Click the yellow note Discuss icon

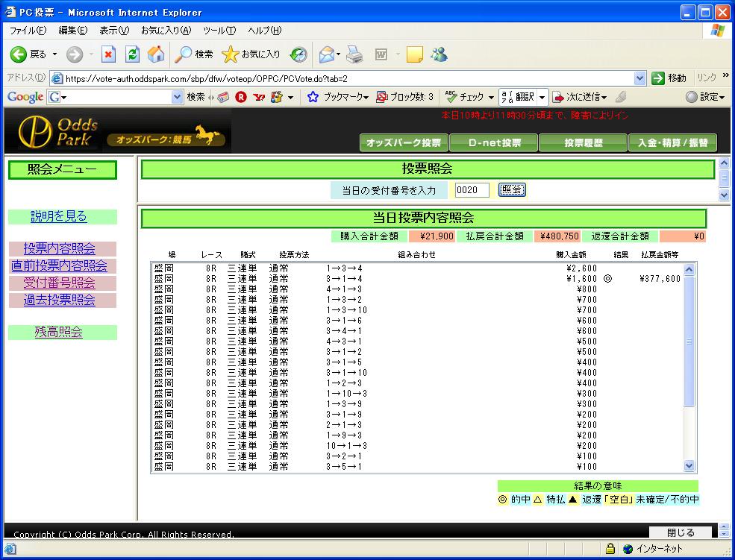pyautogui.click(x=414, y=54)
